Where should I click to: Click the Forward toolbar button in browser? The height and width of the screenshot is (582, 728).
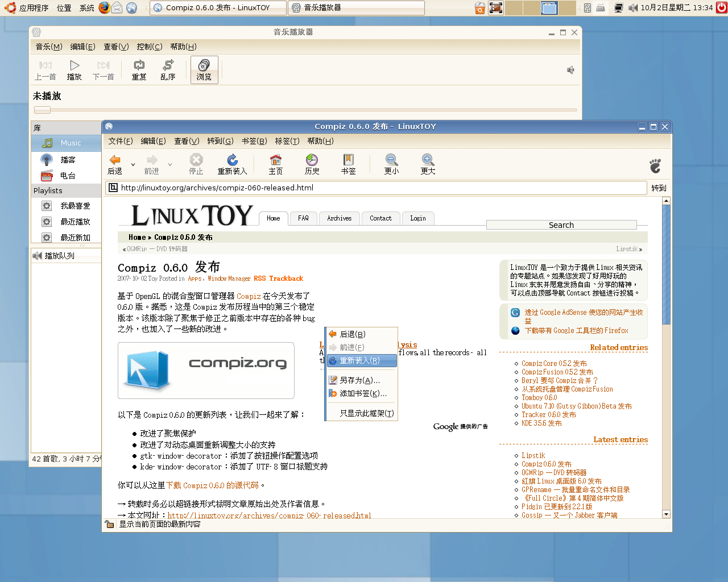tap(152, 164)
